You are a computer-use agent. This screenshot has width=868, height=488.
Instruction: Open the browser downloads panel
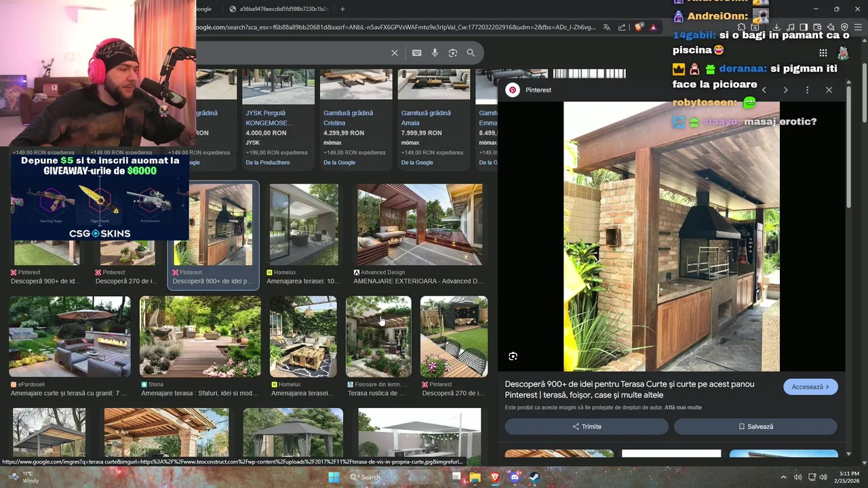click(x=776, y=27)
